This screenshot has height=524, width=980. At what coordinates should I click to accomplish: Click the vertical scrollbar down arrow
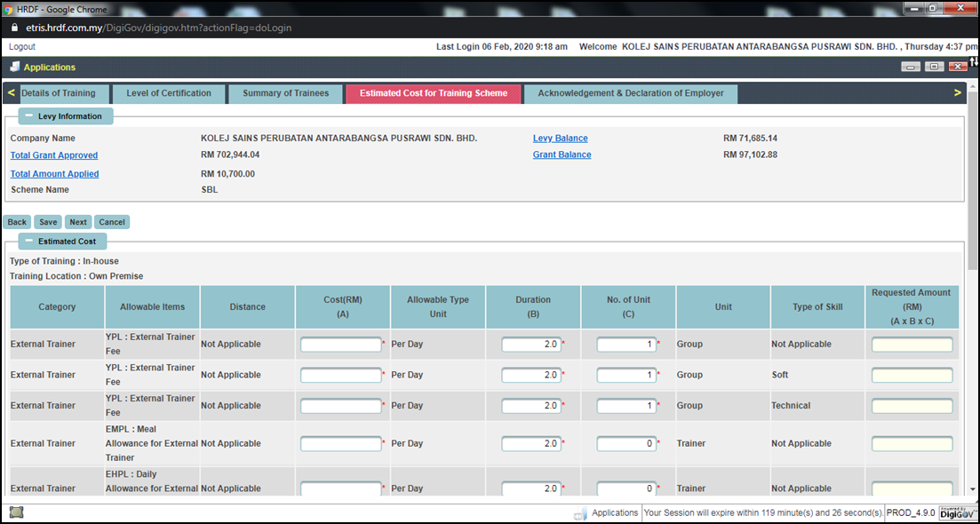(973, 489)
